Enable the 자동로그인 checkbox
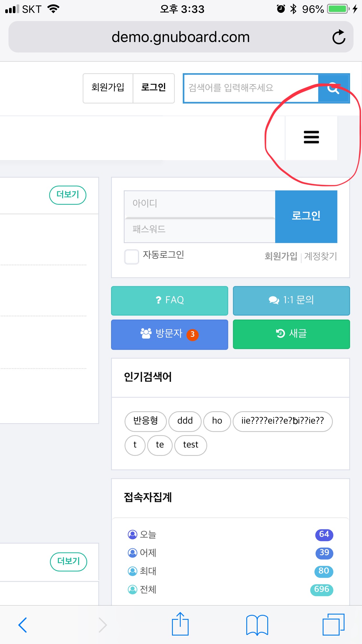The height and width of the screenshot is (644, 362). (x=131, y=257)
